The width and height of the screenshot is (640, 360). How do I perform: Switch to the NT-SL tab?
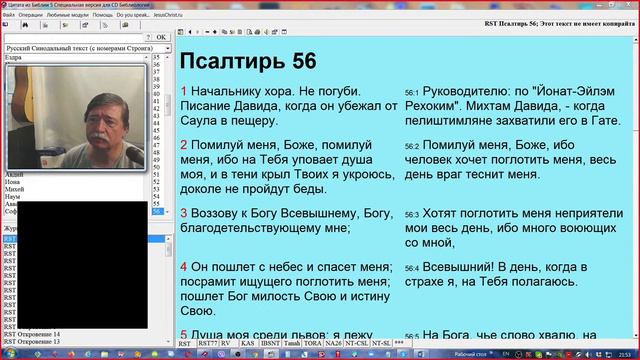coord(381,344)
